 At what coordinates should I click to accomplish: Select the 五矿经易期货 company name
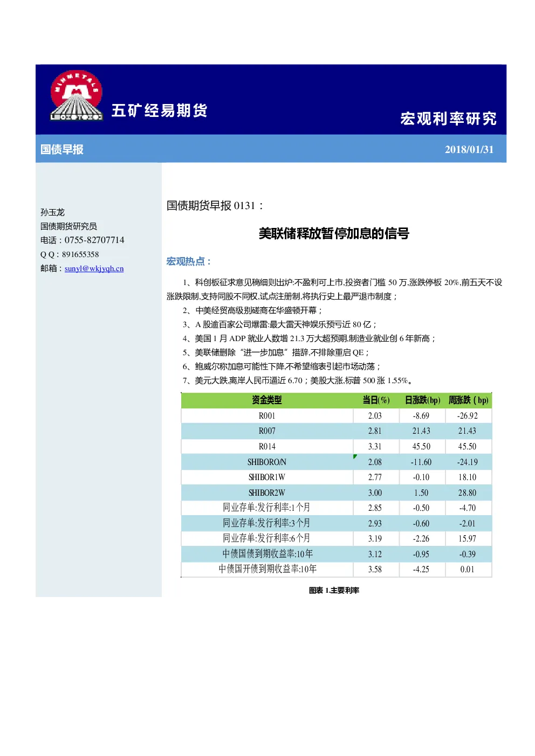click(x=160, y=110)
